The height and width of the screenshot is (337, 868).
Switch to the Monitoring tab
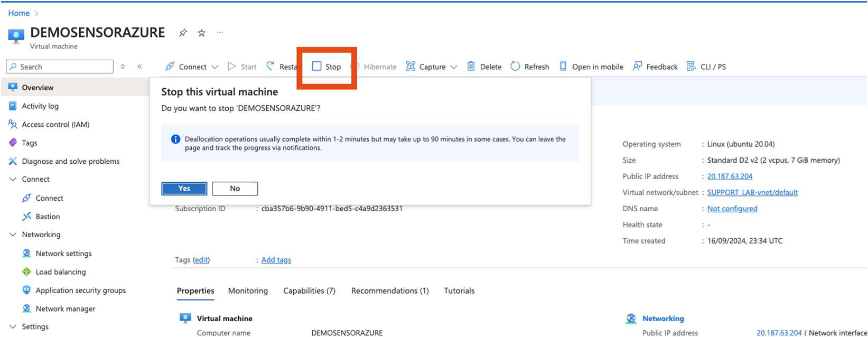(248, 291)
